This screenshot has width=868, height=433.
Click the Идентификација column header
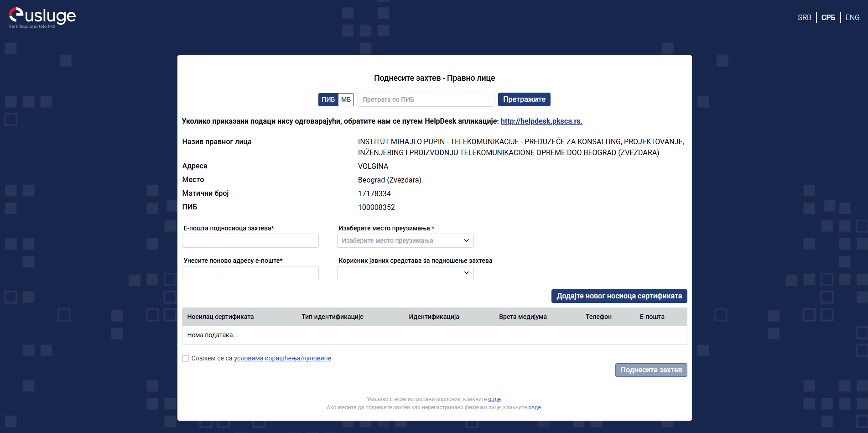pos(434,317)
